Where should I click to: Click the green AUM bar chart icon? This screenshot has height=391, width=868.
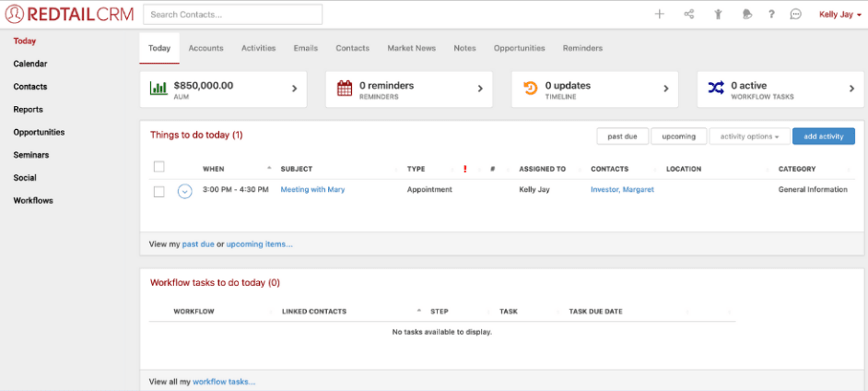(x=158, y=89)
